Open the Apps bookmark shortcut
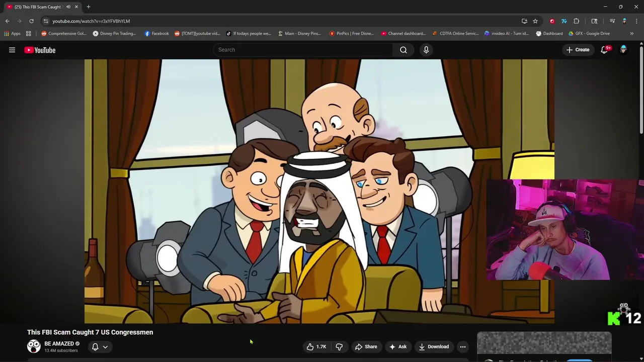This screenshot has width=644, height=362. (x=12, y=34)
